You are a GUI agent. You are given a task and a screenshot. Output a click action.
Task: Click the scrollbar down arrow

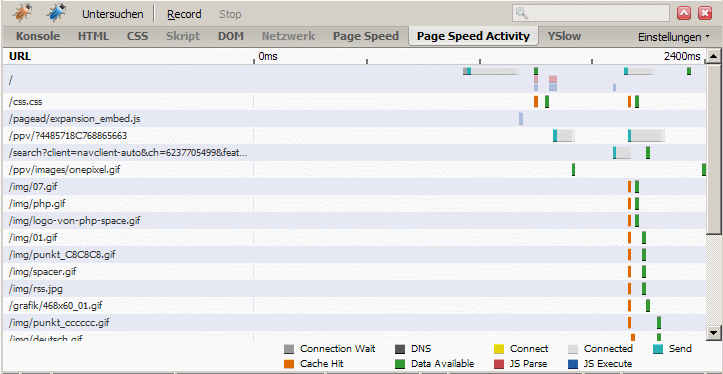[713, 332]
